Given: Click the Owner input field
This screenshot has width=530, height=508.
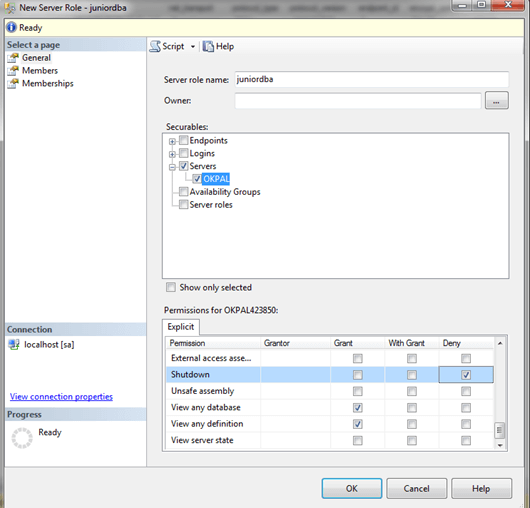Looking at the screenshot, I should (x=358, y=101).
